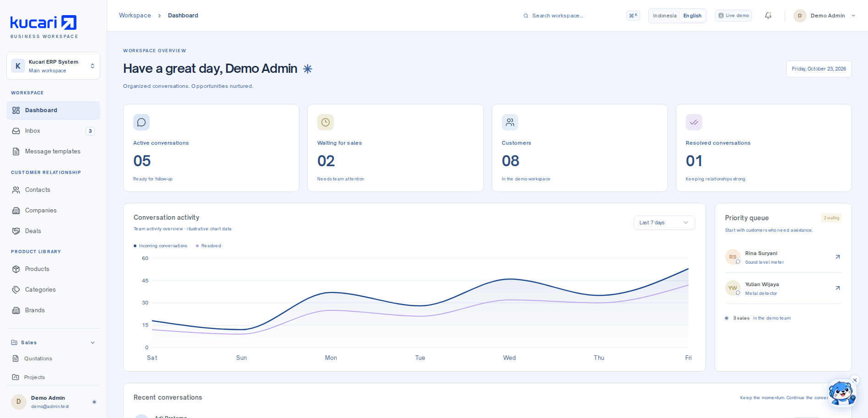Open Categories menu item
The image size is (868, 418).
53,290
